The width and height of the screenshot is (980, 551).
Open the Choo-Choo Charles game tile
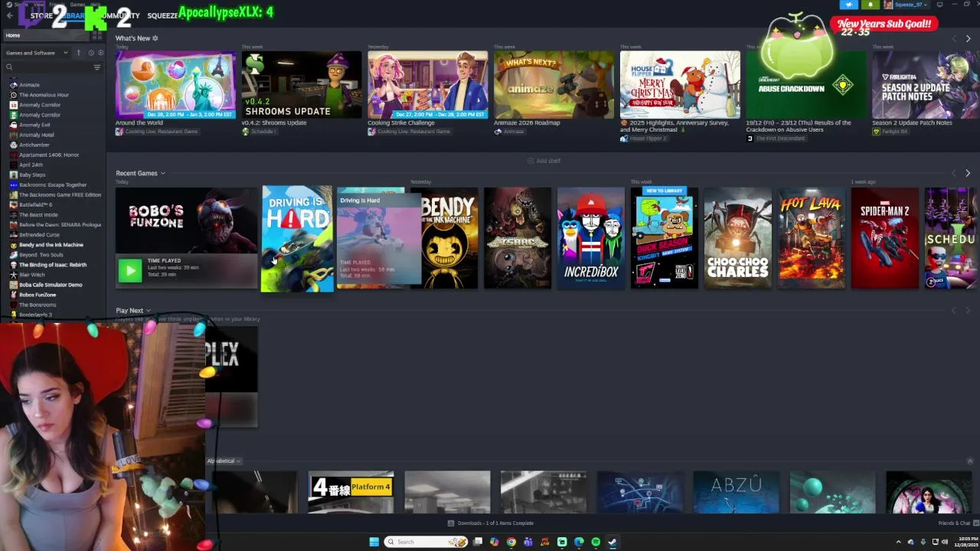[738, 238]
